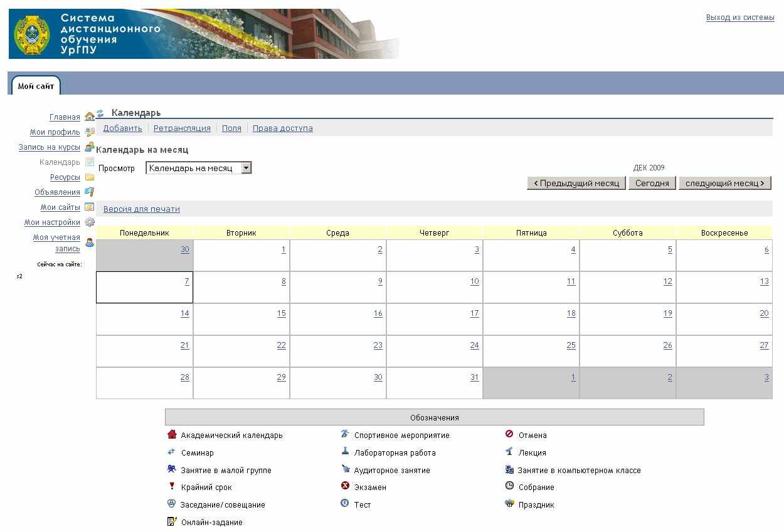Open the Поля menu item
Image resolution: width=784 pixels, height=532 pixels.
pos(231,128)
